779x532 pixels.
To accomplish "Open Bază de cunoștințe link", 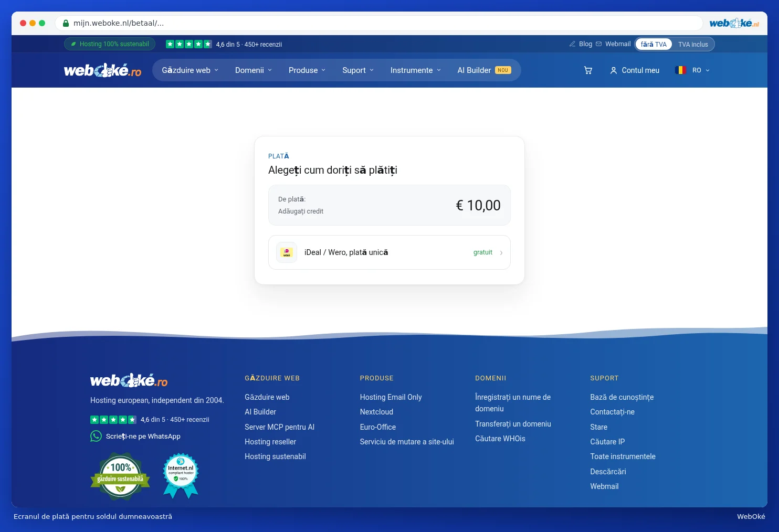I will point(622,397).
